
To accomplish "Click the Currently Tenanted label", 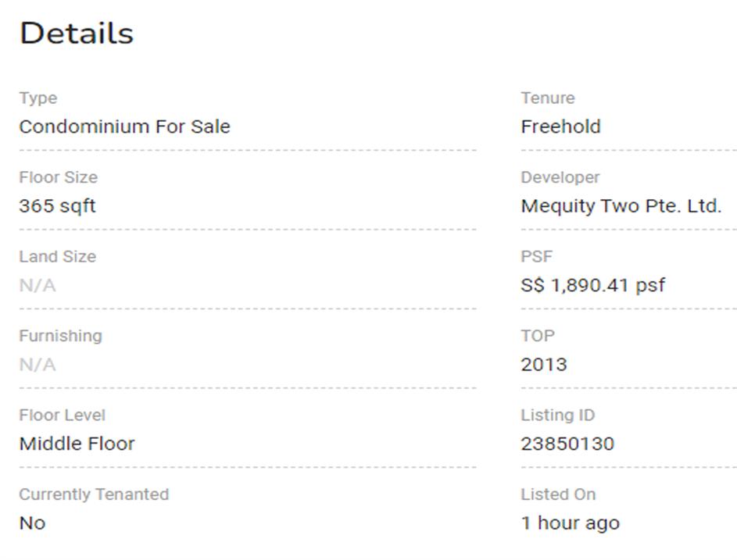I will (x=94, y=494).
